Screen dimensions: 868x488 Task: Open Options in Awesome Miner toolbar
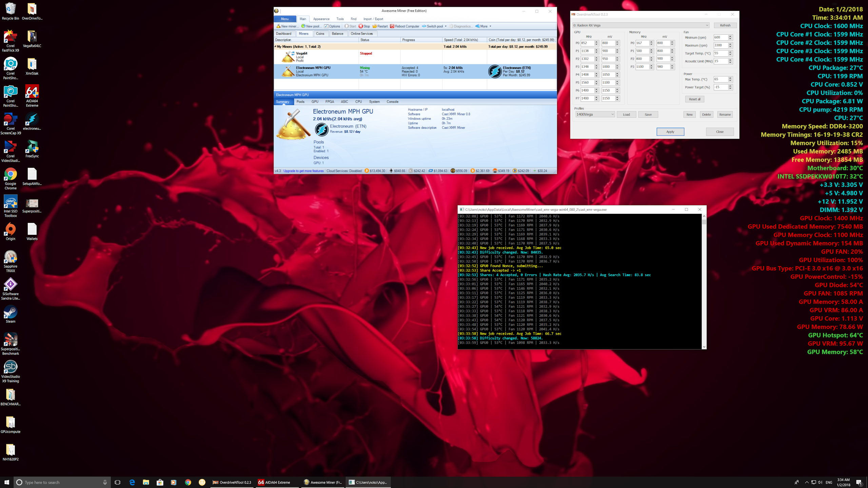coord(332,26)
